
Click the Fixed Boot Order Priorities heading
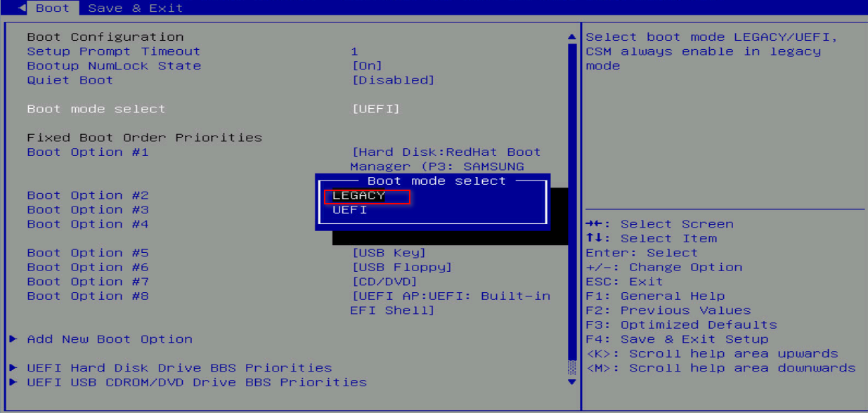coord(144,138)
